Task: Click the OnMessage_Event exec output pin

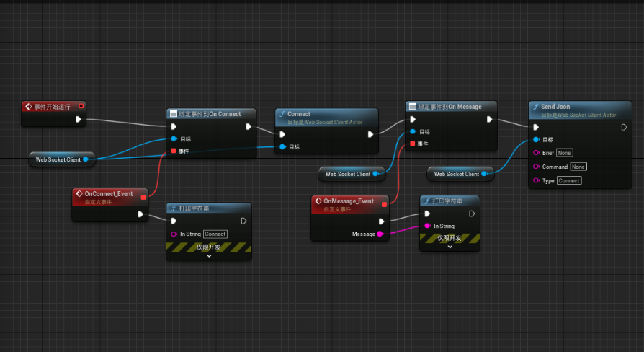Action: click(381, 221)
